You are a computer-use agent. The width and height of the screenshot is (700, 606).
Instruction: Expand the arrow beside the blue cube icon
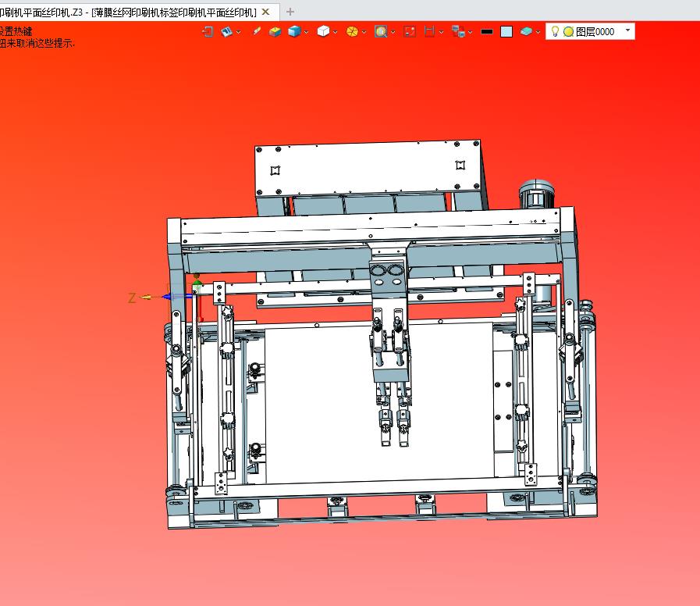(307, 33)
